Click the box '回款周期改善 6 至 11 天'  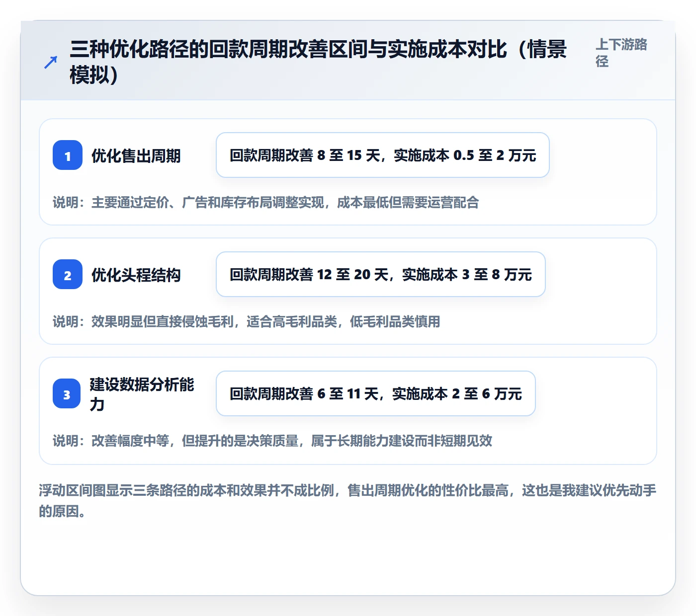(376, 393)
